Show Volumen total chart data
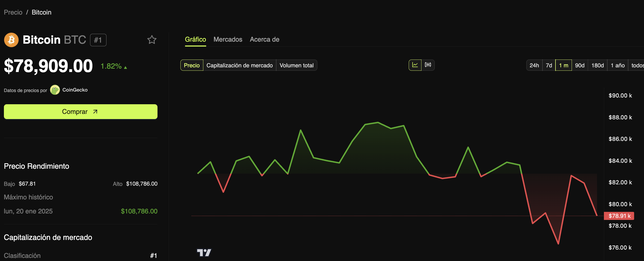The width and height of the screenshot is (644, 261). (x=296, y=65)
